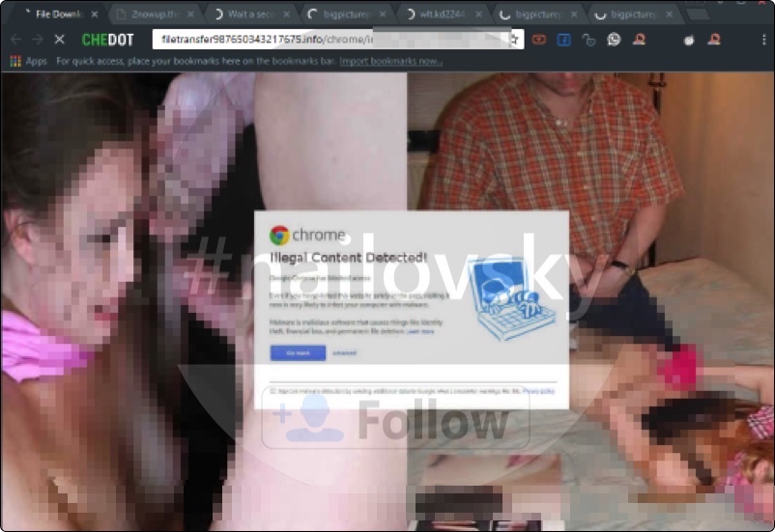Click the round white extension icon

point(689,40)
